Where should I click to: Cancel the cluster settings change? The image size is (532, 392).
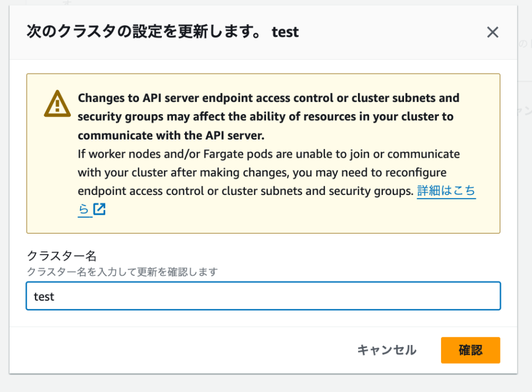coord(387,350)
